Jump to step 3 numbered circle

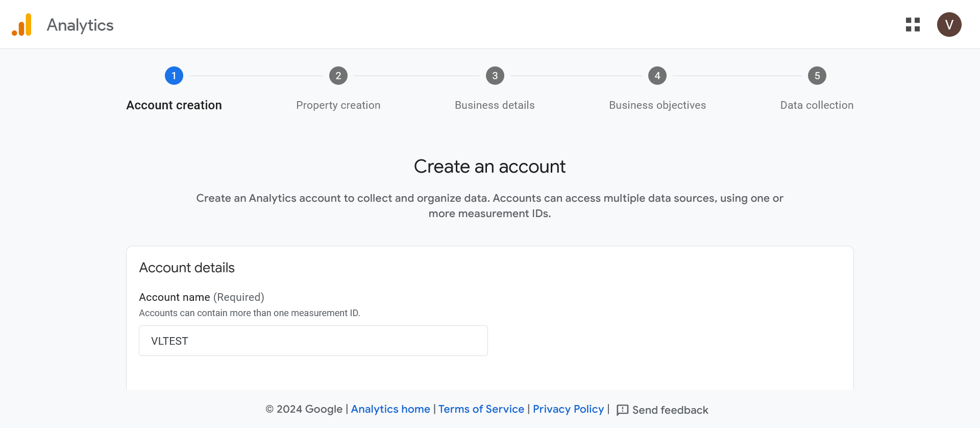495,76
